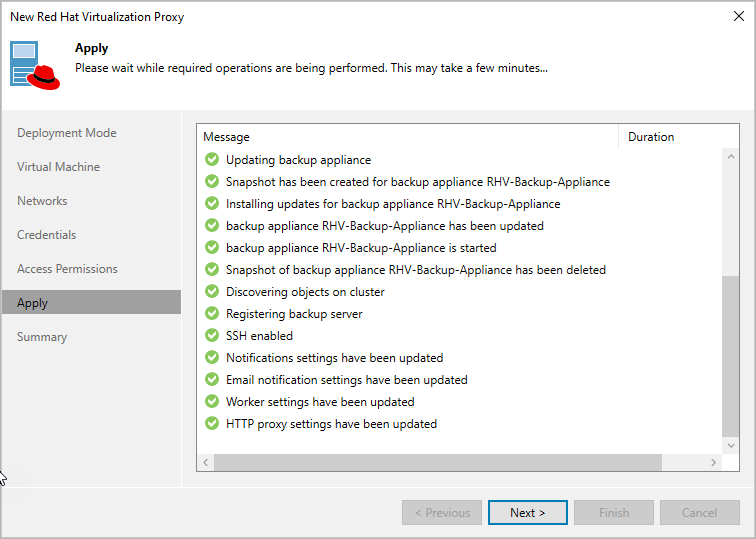Click the horizontal scrollbar right arrow
Image resolution: width=756 pixels, height=539 pixels.
714,462
